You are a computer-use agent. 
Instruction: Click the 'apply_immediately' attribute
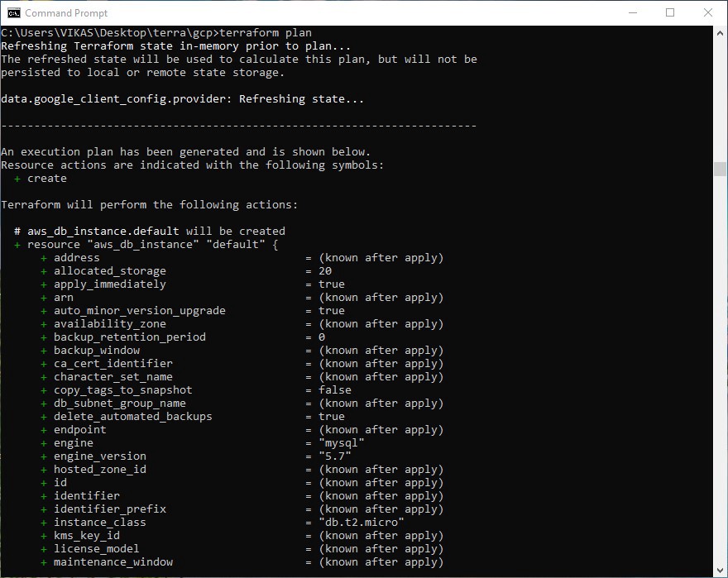tap(109, 284)
